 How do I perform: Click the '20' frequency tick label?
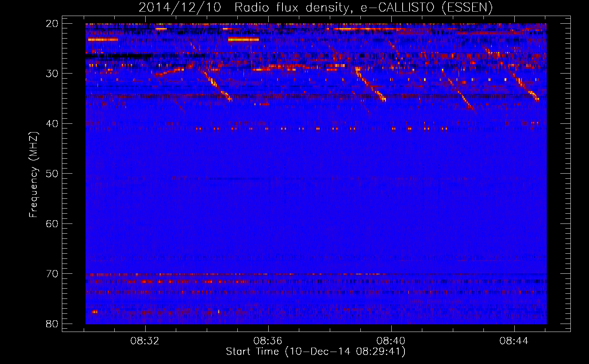point(52,24)
